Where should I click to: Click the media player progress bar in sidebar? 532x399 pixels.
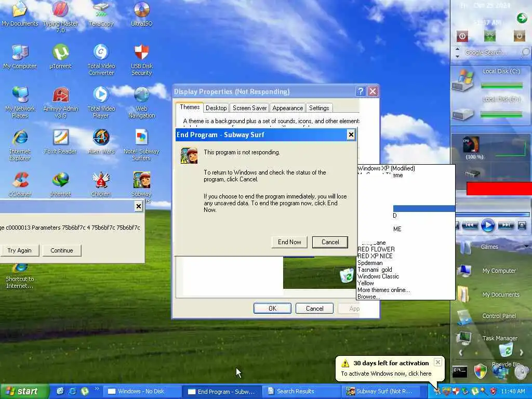[493, 215]
